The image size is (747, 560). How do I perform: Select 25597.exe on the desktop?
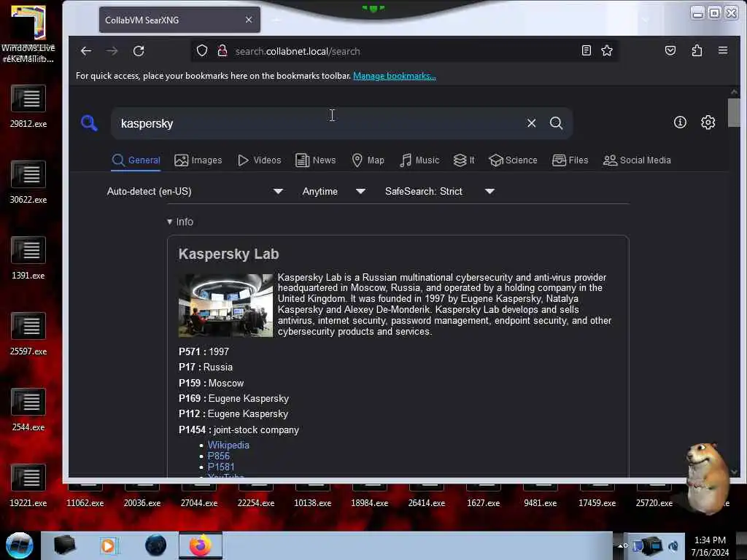click(28, 334)
